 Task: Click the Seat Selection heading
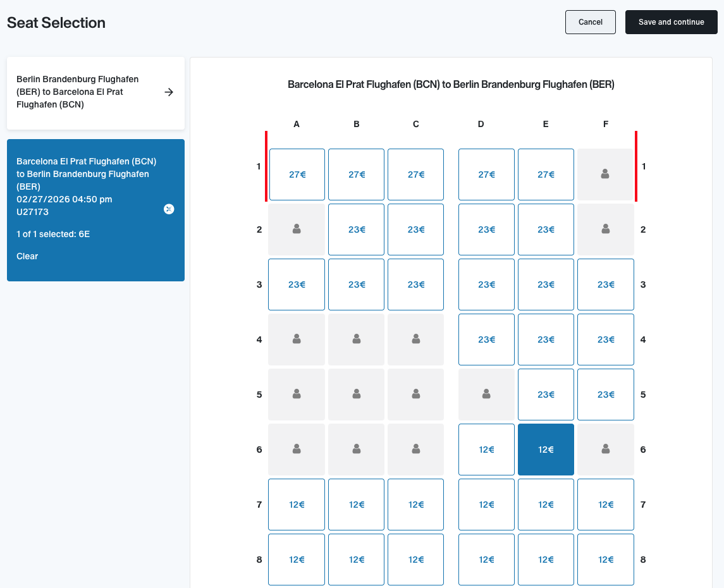[56, 23]
